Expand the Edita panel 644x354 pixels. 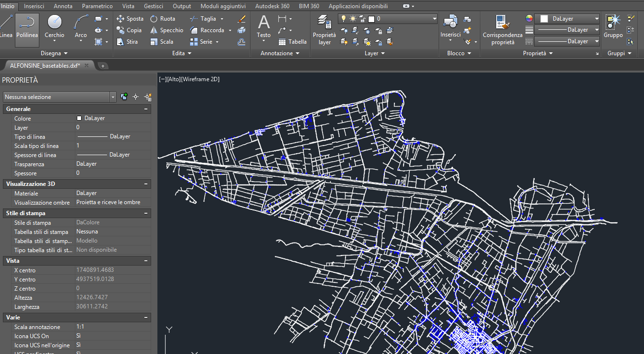[182, 53]
